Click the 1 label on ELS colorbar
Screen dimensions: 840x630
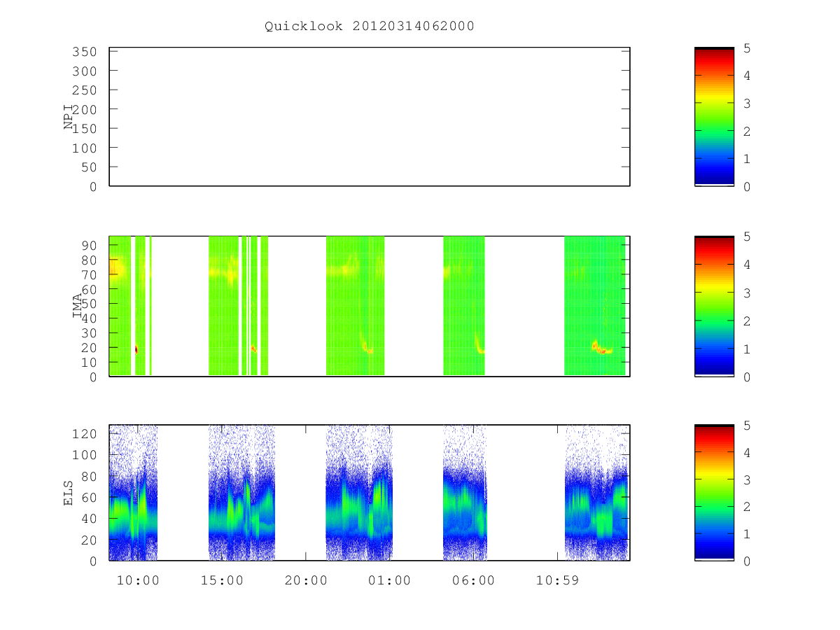(748, 534)
